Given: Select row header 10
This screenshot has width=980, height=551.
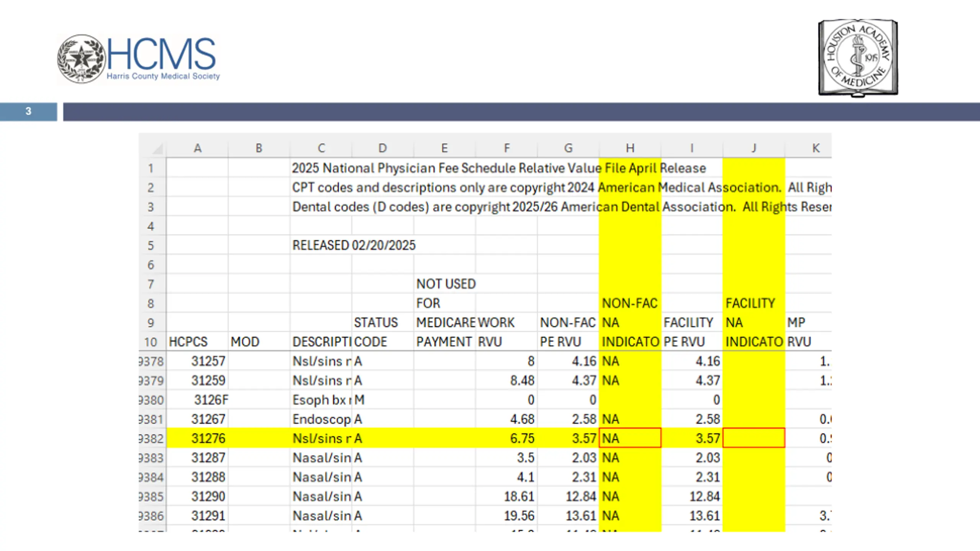Looking at the screenshot, I should pyautogui.click(x=152, y=342).
